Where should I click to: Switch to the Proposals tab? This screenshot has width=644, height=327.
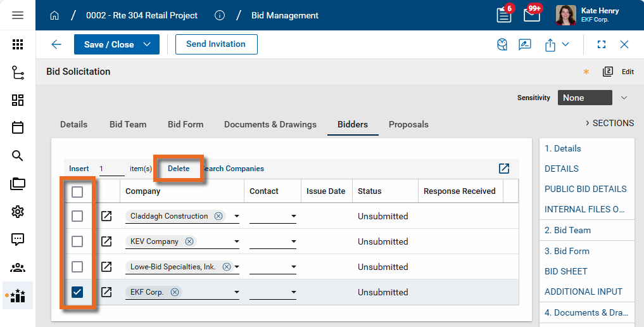(x=408, y=124)
